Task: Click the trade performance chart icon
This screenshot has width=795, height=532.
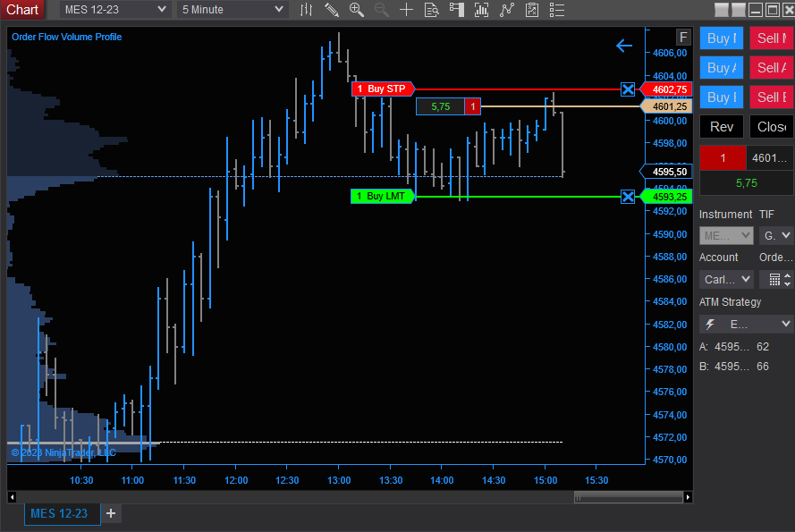Action: (x=532, y=10)
